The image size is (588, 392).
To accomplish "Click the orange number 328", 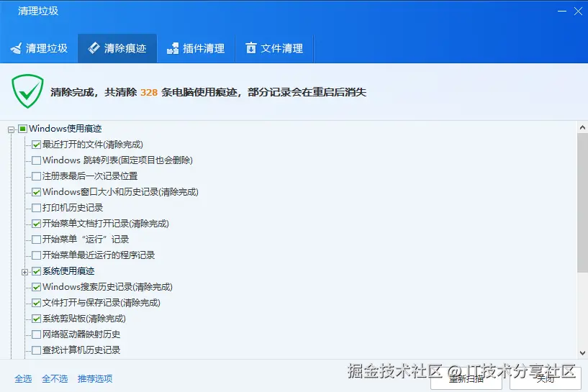I will point(149,92).
